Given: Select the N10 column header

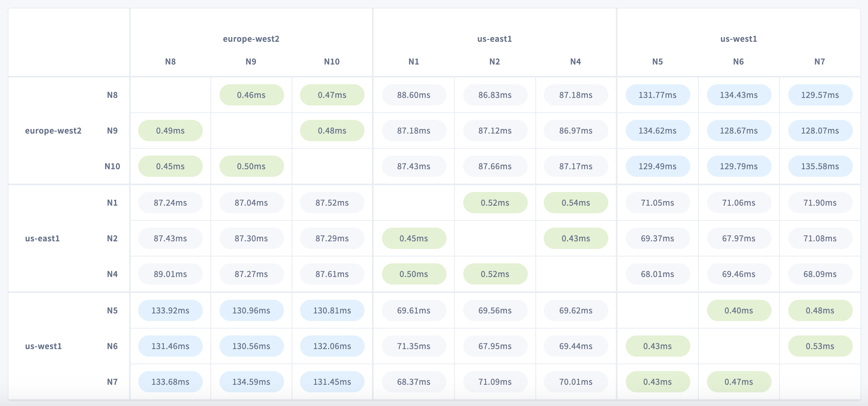Looking at the screenshot, I should tap(332, 61).
